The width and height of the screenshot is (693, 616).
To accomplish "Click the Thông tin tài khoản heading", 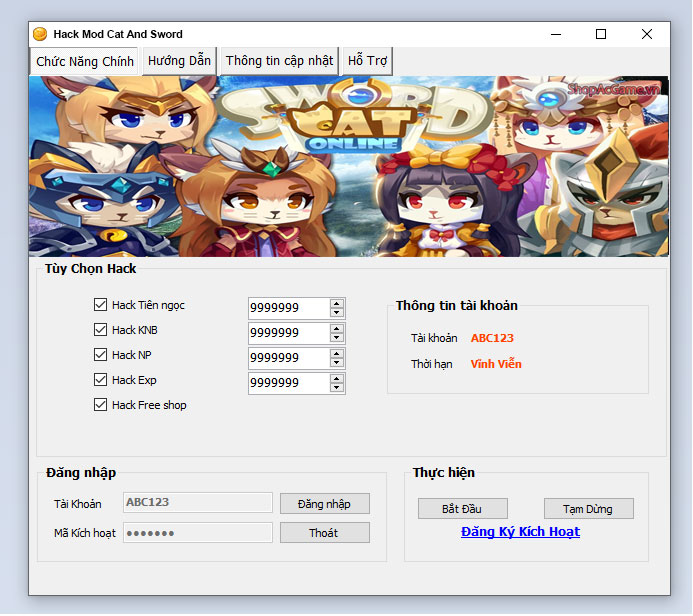I will click(x=457, y=305).
